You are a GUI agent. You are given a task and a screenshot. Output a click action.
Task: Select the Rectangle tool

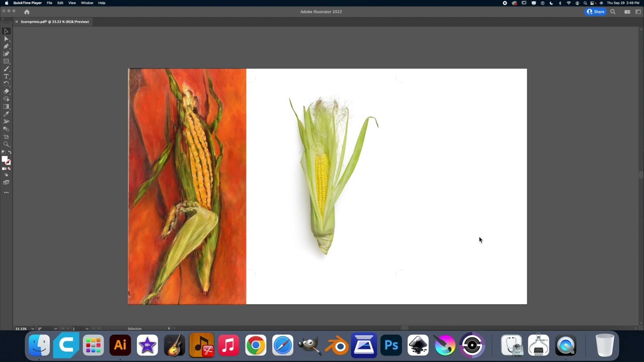tap(7, 61)
